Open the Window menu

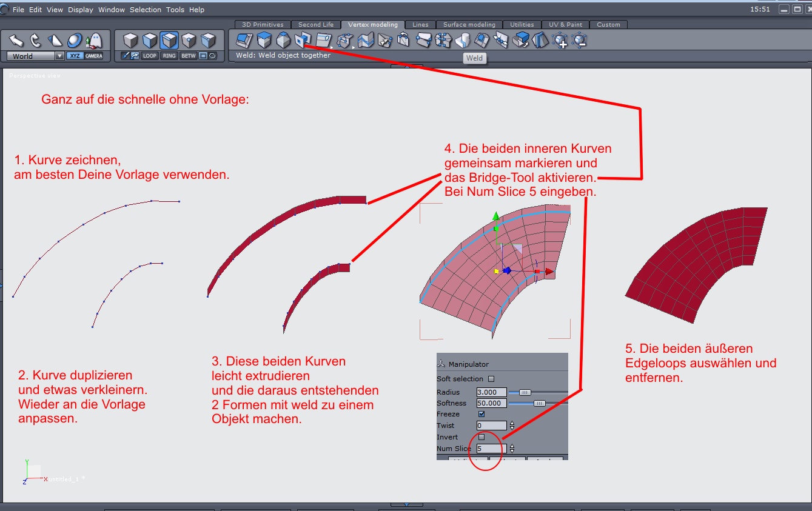(112, 10)
